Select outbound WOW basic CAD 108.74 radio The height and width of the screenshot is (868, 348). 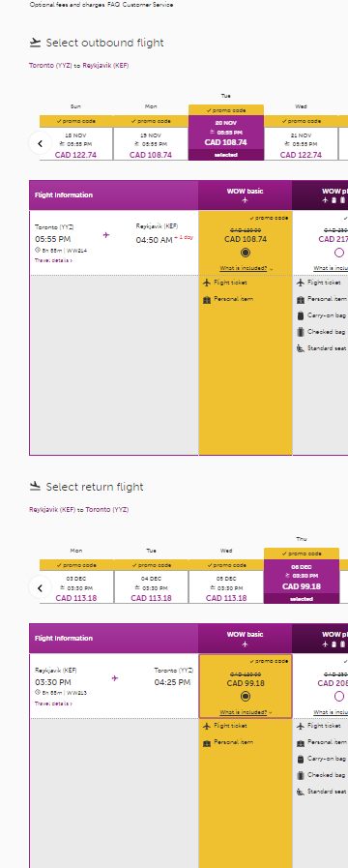pyautogui.click(x=246, y=253)
